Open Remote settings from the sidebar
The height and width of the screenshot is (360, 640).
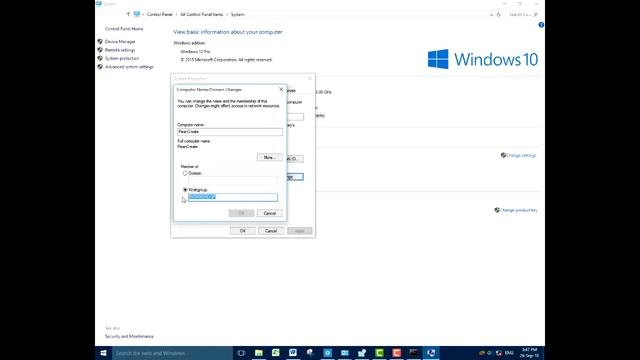(120, 50)
